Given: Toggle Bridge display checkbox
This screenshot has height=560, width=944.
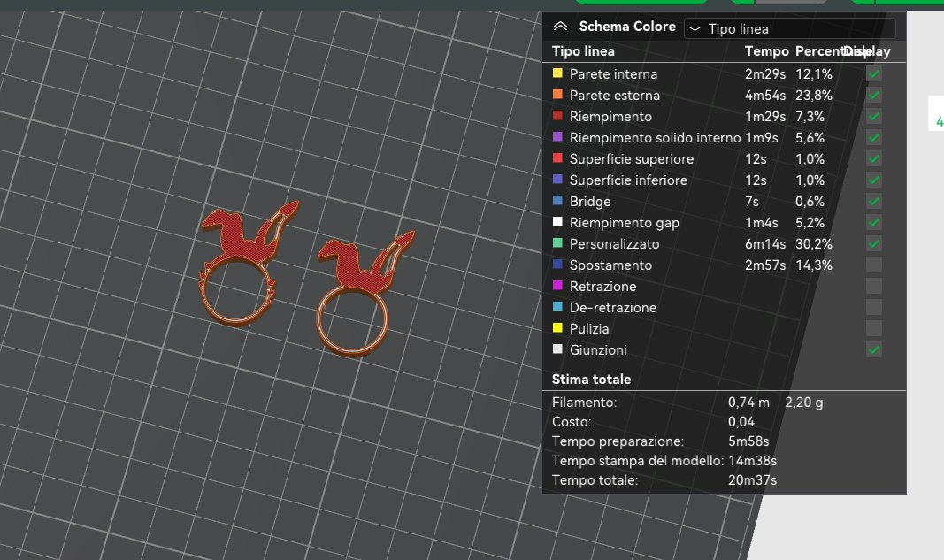Looking at the screenshot, I should (x=874, y=201).
